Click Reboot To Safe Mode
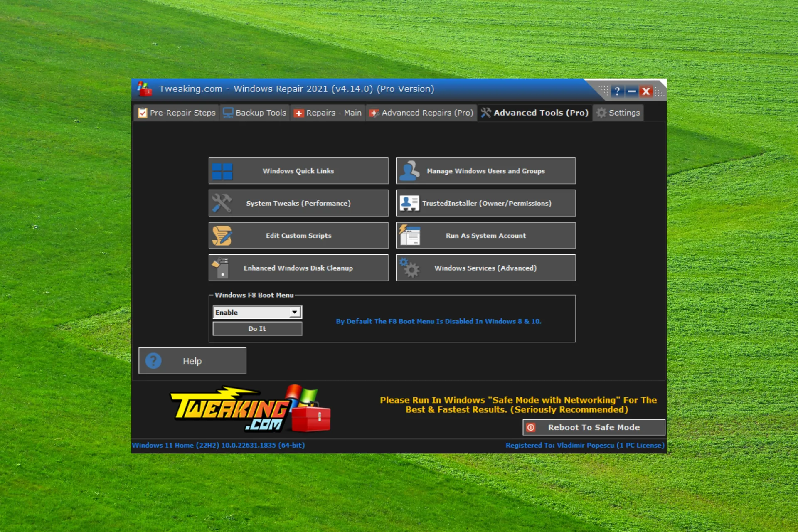798x532 pixels. tap(594, 427)
